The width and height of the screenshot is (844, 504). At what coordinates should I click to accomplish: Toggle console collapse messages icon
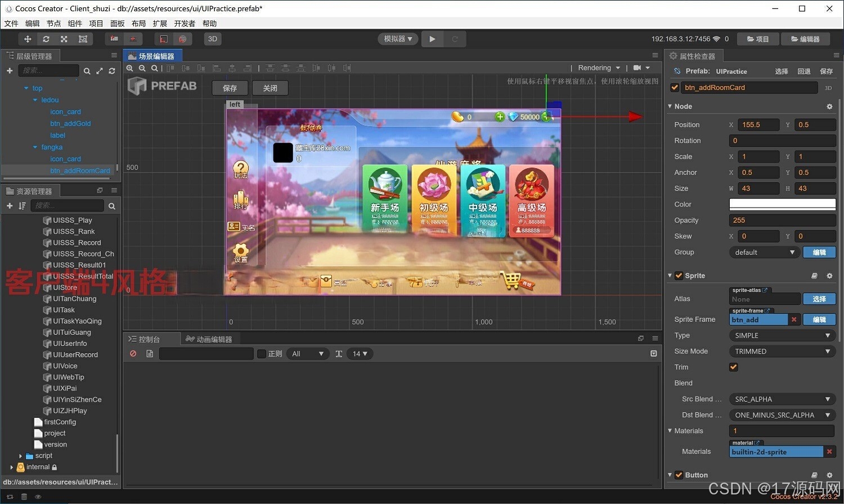click(653, 354)
